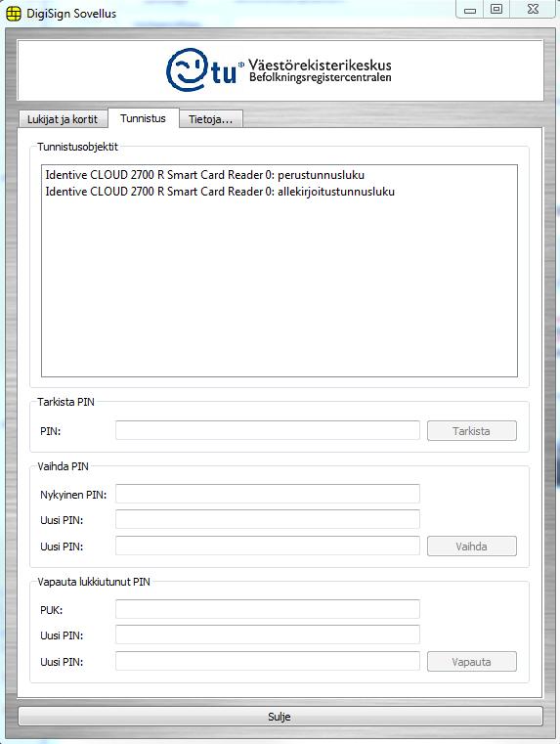The image size is (560, 744).
Task: Focus the Nykyinen PIN input field
Action: point(268,494)
